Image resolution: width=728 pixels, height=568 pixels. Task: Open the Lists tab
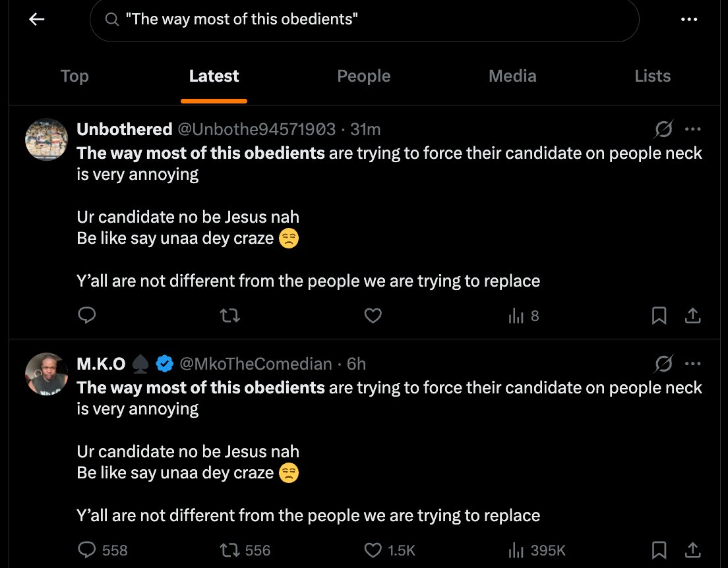pos(652,76)
